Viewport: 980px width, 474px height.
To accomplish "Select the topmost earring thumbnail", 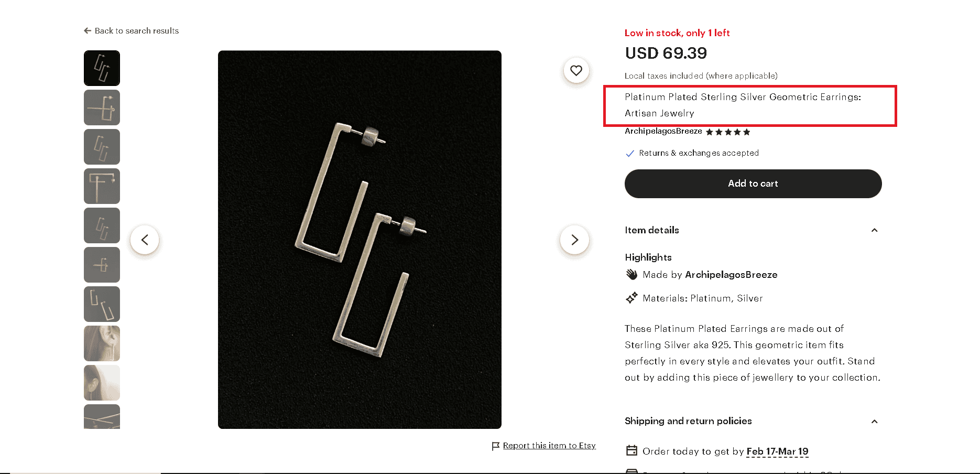I will (102, 68).
